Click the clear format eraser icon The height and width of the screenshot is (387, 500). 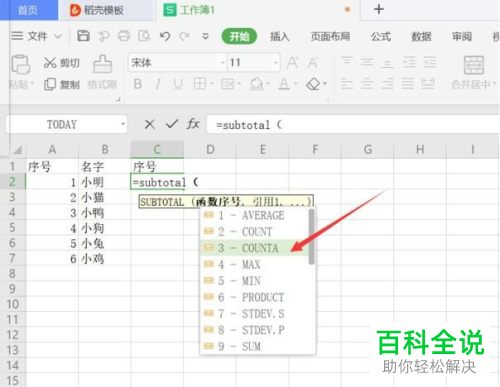pyautogui.click(x=313, y=84)
